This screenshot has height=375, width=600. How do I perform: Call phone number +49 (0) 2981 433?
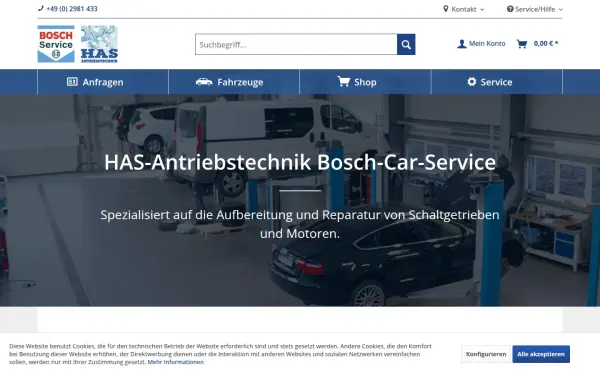[72, 8]
